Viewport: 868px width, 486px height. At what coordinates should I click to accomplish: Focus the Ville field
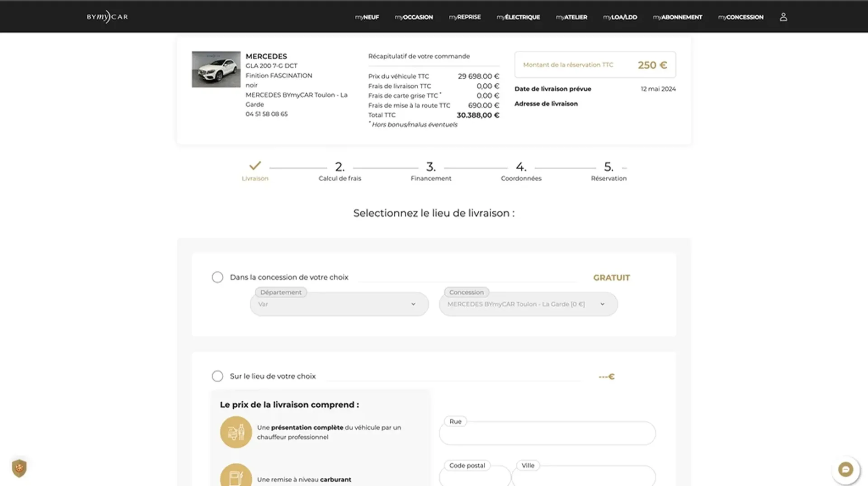pos(584,476)
